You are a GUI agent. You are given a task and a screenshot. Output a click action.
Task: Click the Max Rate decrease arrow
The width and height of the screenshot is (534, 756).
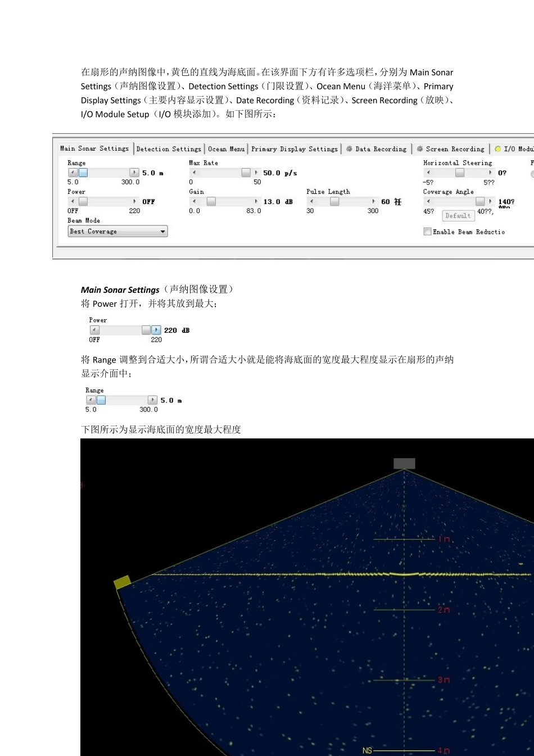(x=194, y=173)
